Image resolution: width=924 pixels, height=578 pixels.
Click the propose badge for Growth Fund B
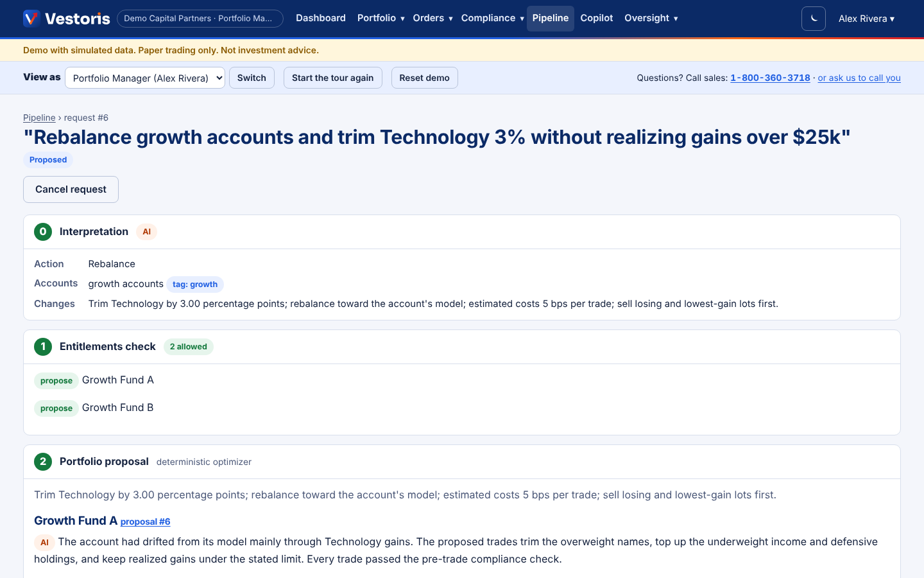(56, 408)
